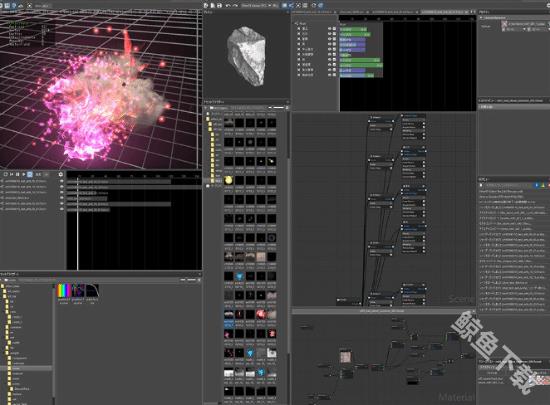This screenshot has width=550, height=405.
Task: Select the yellow sphere texture thumbnail
Action: click(x=228, y=180)
